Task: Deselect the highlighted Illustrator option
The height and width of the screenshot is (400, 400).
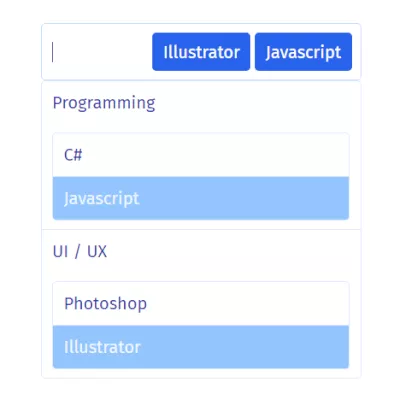Action: point(201,347)
